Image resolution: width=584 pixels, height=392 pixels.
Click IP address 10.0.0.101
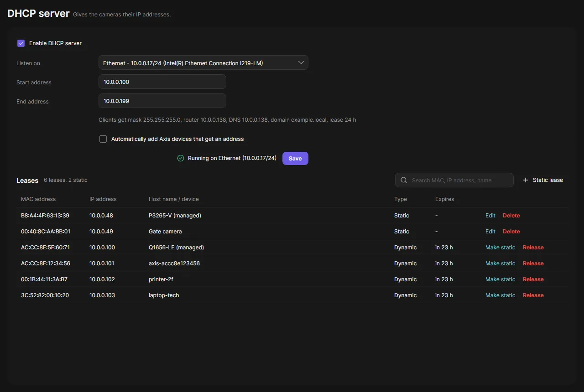(102, 263)
